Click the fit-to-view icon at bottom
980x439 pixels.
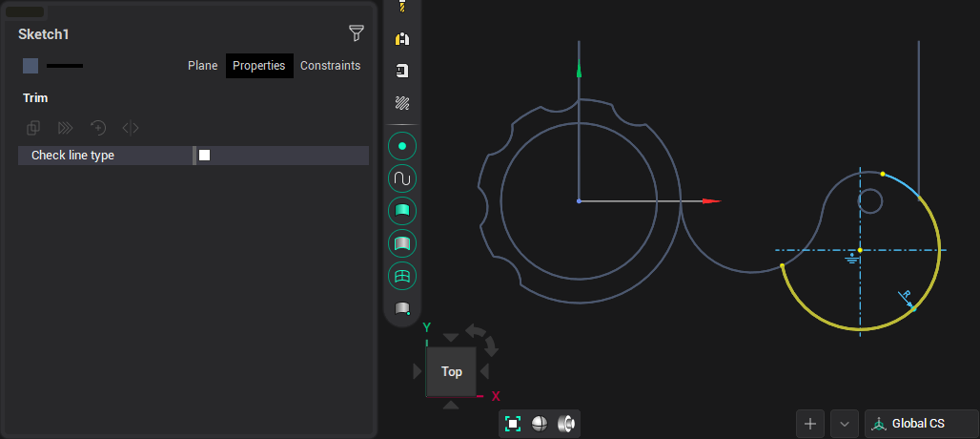pos(513,424)
